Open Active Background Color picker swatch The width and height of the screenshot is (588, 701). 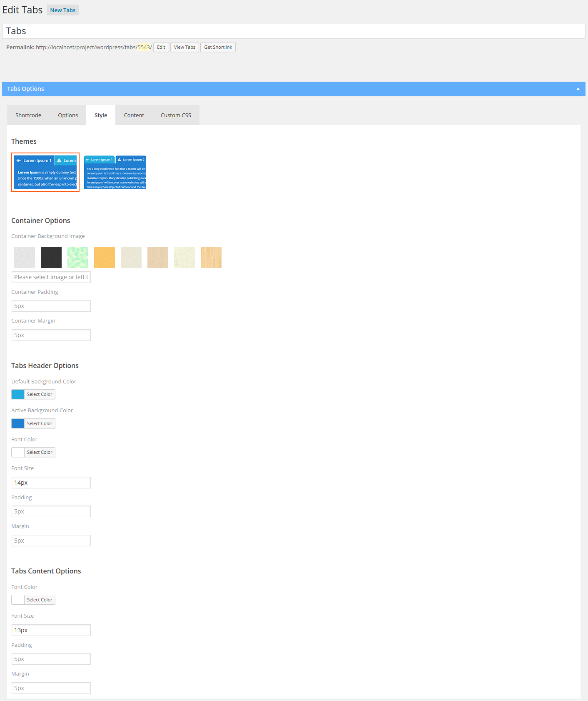tap(18, 423)
